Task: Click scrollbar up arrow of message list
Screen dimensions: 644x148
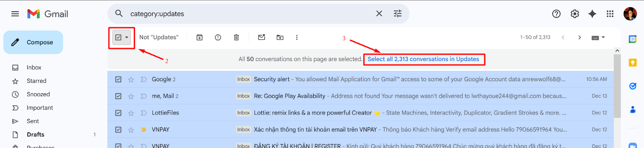Action: pos(617,51)
